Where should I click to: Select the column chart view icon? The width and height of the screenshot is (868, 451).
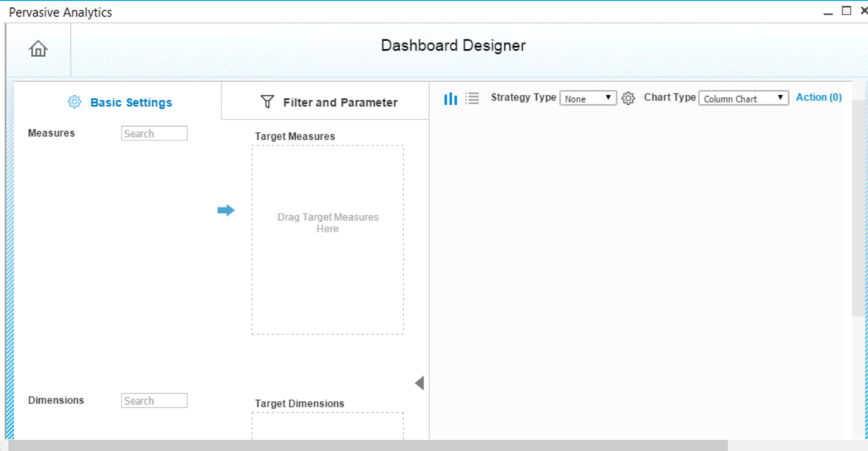(x=450, y=98)
